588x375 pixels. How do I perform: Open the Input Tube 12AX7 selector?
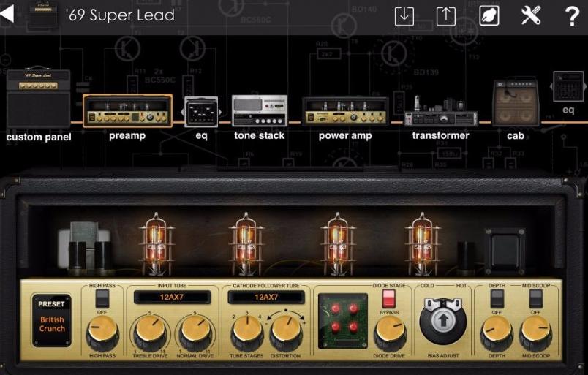coord(172,297)
